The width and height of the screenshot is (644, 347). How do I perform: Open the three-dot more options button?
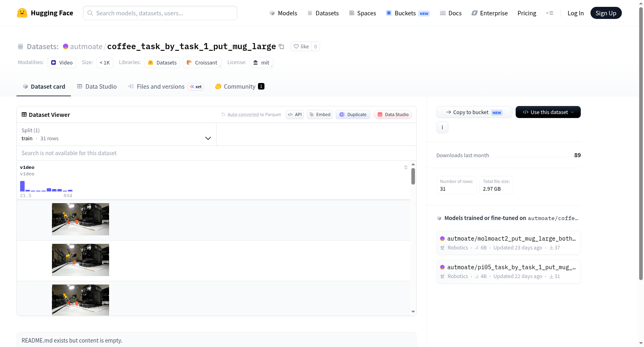click(442, 127)
